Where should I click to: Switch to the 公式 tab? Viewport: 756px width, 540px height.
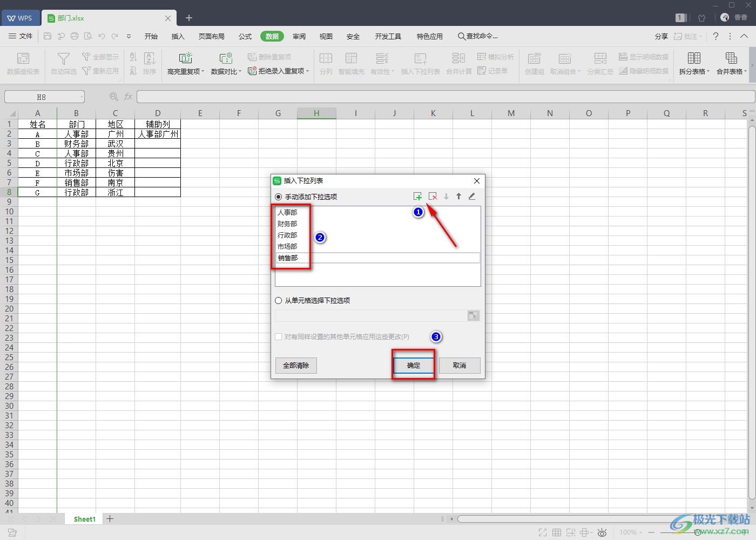245,36
